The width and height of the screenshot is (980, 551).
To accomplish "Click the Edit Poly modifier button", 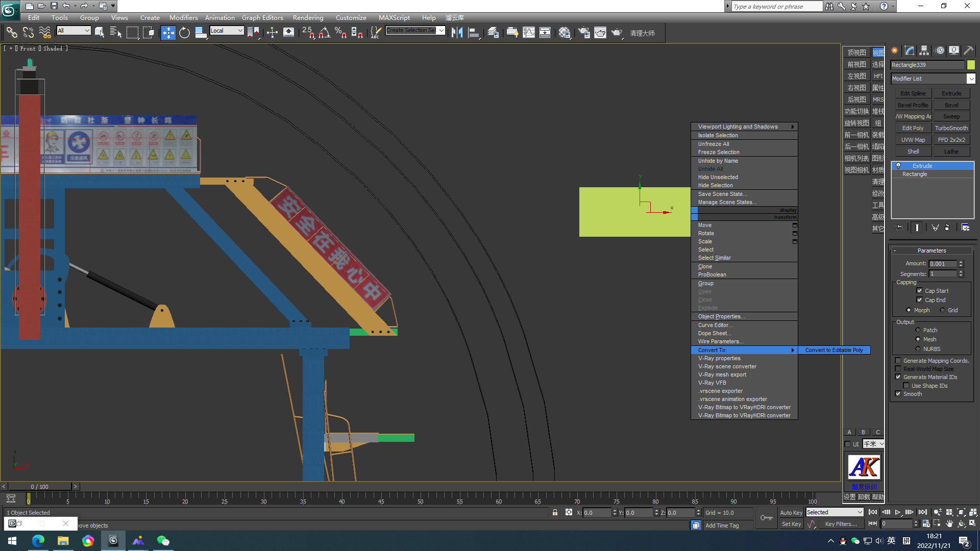I will point(913,128).
